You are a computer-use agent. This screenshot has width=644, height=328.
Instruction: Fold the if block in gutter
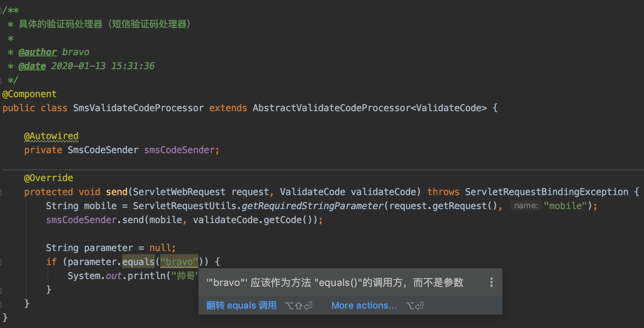1,262
